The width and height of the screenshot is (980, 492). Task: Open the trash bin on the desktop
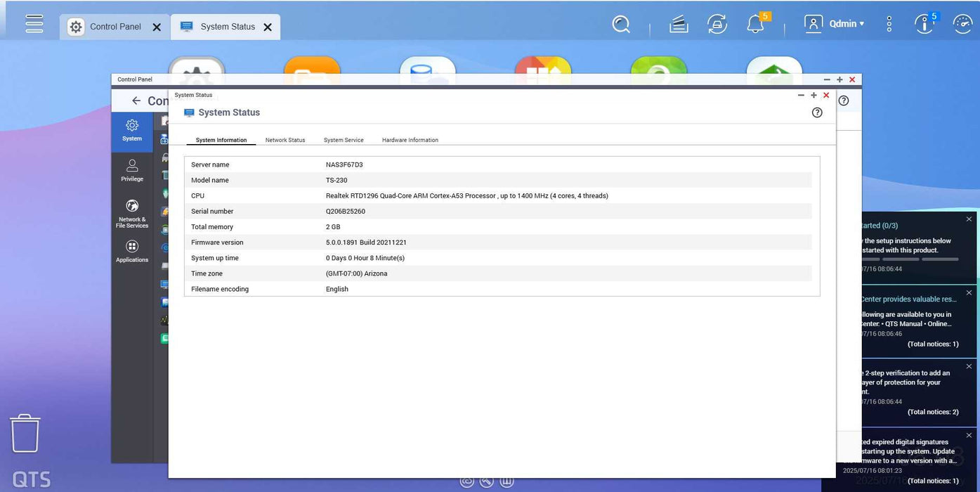25,433
